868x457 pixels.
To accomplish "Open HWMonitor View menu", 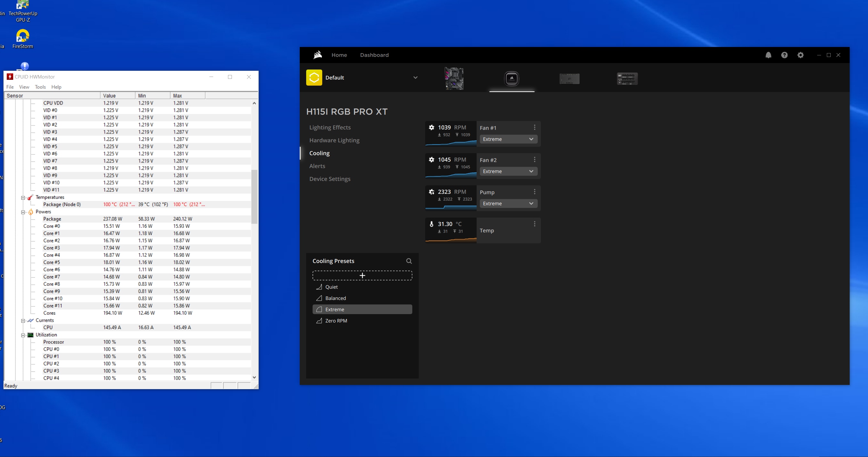I will (x=24, y=87).
